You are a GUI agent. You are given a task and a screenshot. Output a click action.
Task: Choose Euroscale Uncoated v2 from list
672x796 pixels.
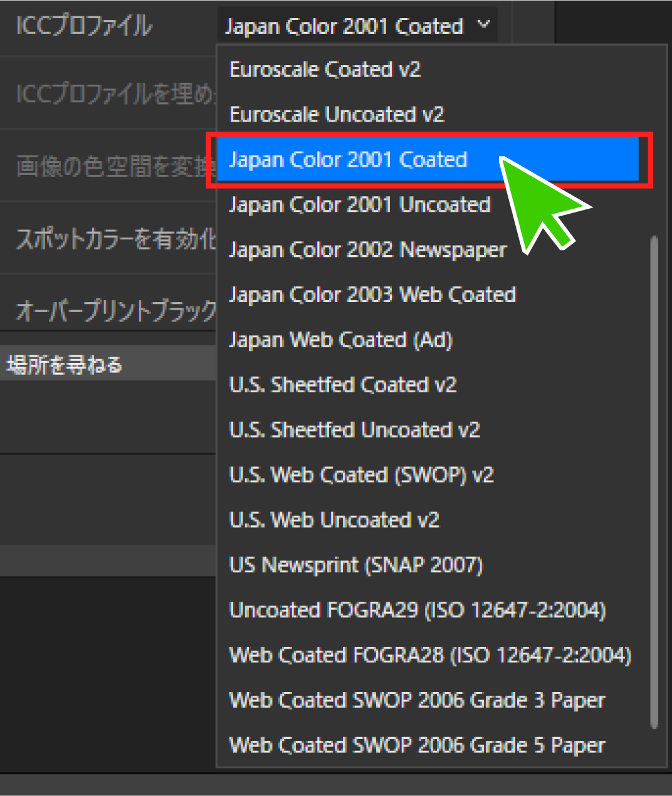(x=337, y=115)
